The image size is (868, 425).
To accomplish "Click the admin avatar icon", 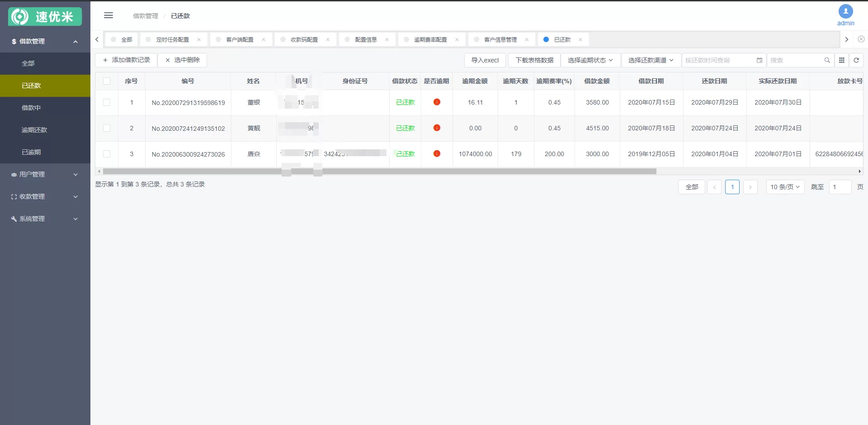I will coord(845,11).
